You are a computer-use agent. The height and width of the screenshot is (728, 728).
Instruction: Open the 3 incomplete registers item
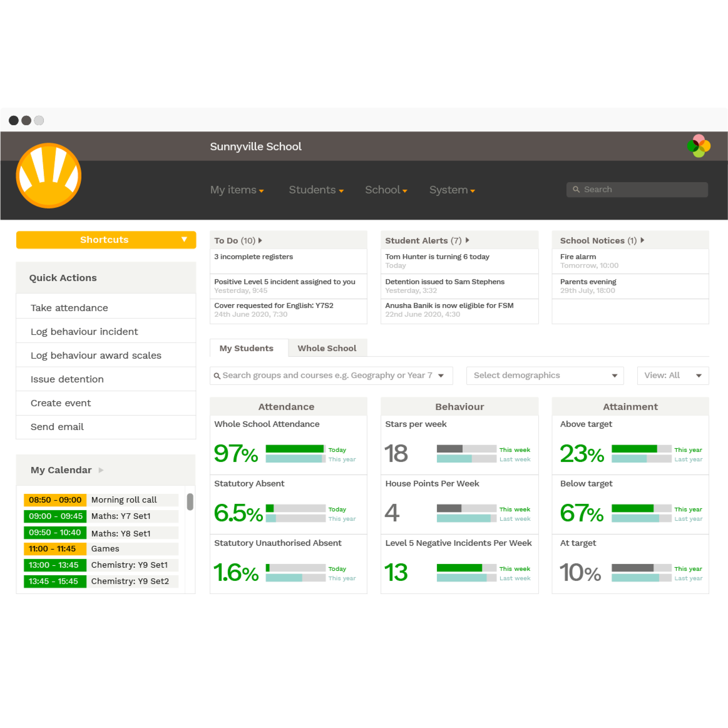pyautogui.click(x=254, y=257)
